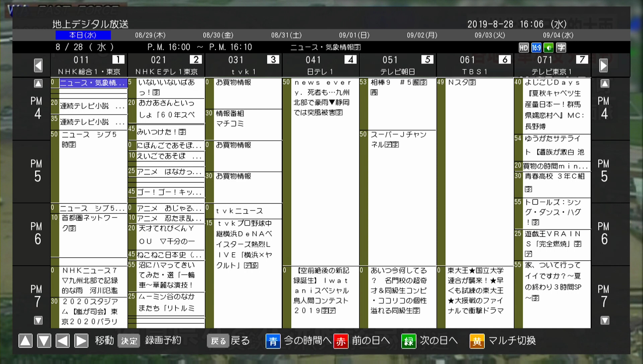Image resolution: width=643 pixels, height=364 pixels.
Task: Click the 戻る back button
Action: coord(218,341)
